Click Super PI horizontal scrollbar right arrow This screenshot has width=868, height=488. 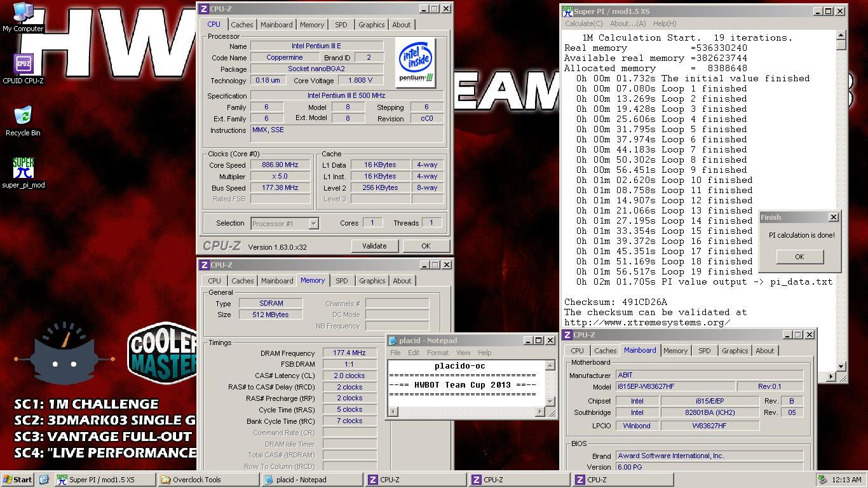(831, 377)
